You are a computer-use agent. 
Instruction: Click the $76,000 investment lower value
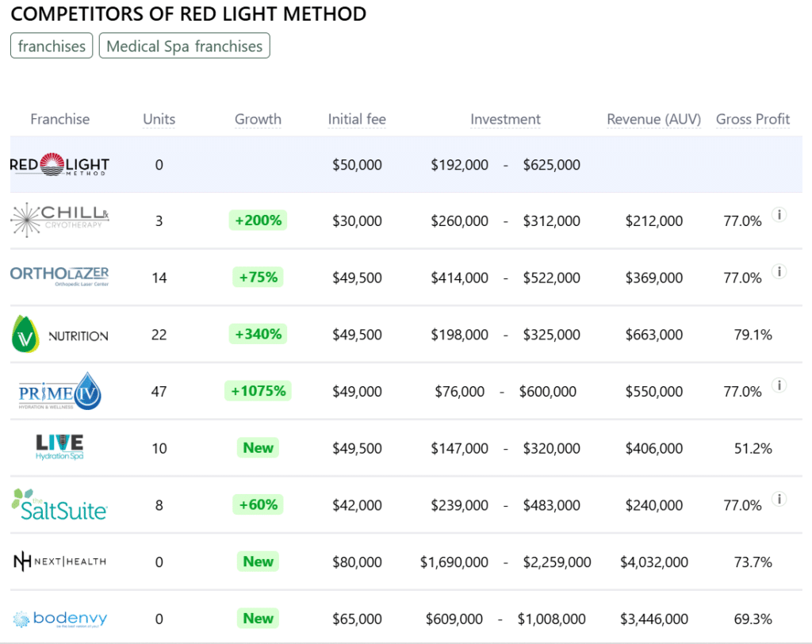click(459, 392)
